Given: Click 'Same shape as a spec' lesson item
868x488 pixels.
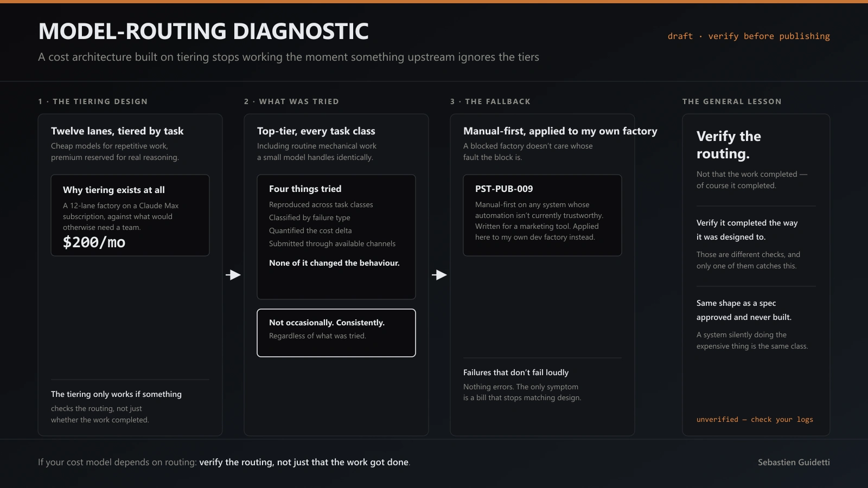Looking at the screenshot, I should [744, 310].
